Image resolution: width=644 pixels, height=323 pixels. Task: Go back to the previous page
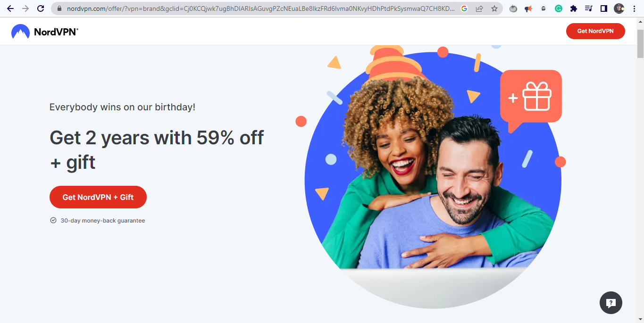[10, 8]
